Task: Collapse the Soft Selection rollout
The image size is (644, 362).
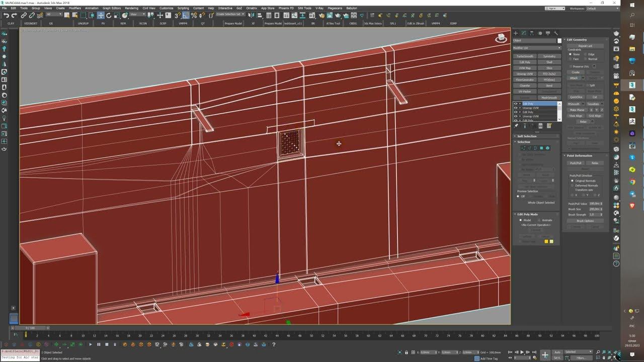Action: click(x=536, y=136)
